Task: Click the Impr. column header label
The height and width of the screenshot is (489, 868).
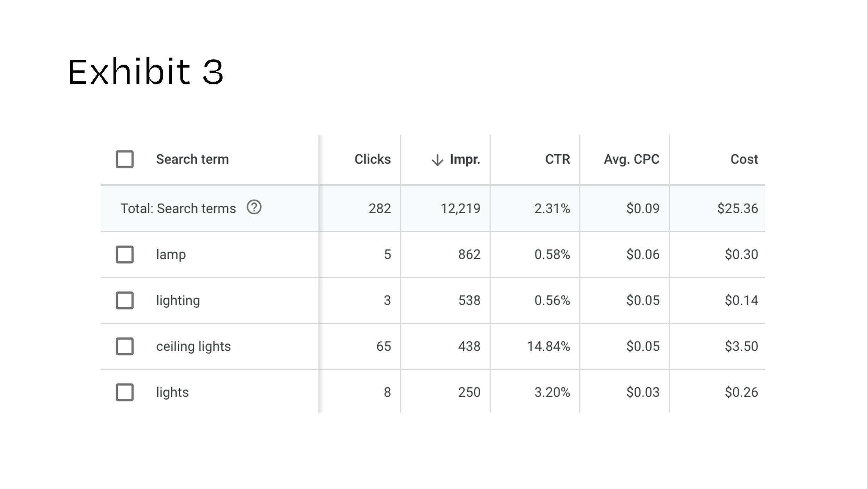Action: coord(465,159)
